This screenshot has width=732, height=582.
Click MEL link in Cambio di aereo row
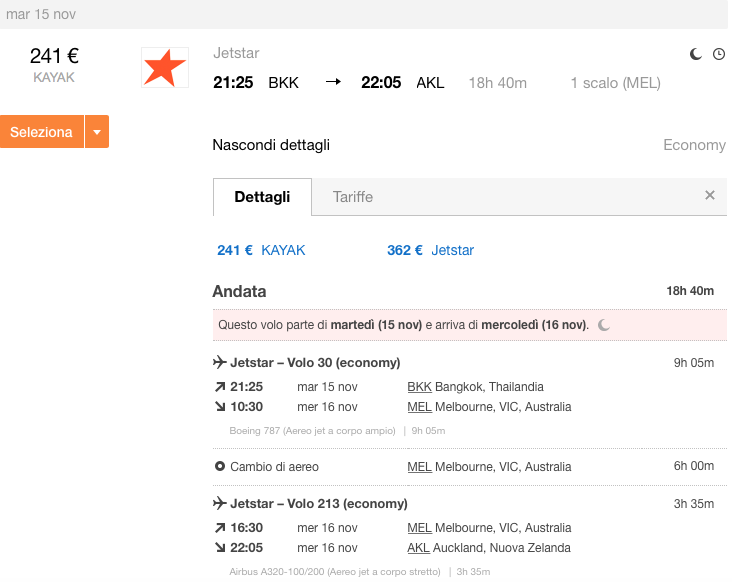pos(419,467)
